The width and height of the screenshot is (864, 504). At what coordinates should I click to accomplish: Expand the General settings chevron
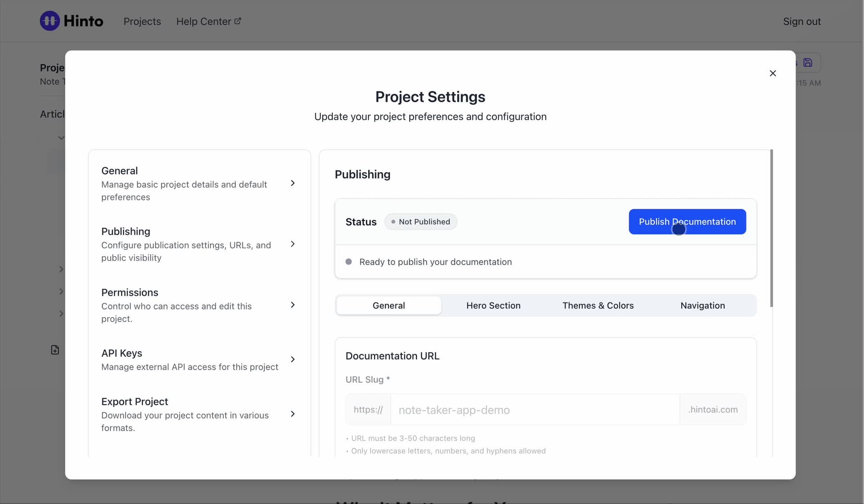coord(292,183)
